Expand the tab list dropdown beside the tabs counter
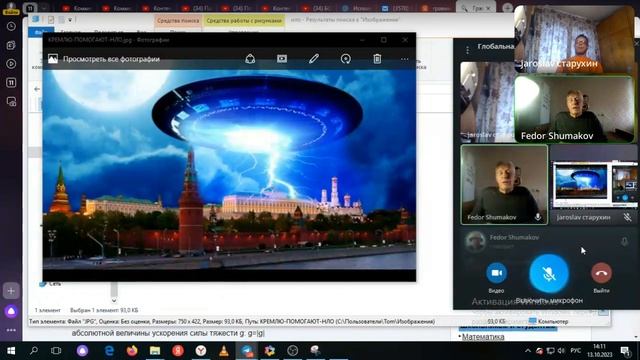This screenshot has height=360, width=640. [44, 8]
